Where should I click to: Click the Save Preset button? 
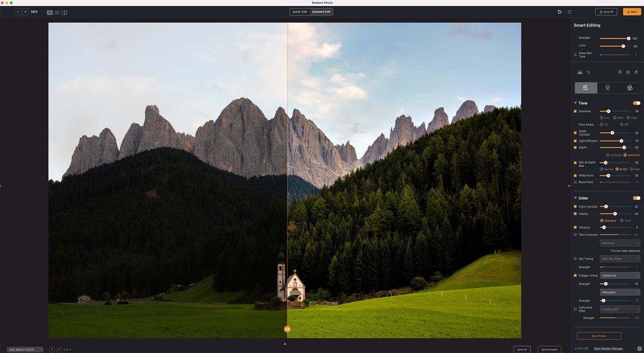[599, 336]
